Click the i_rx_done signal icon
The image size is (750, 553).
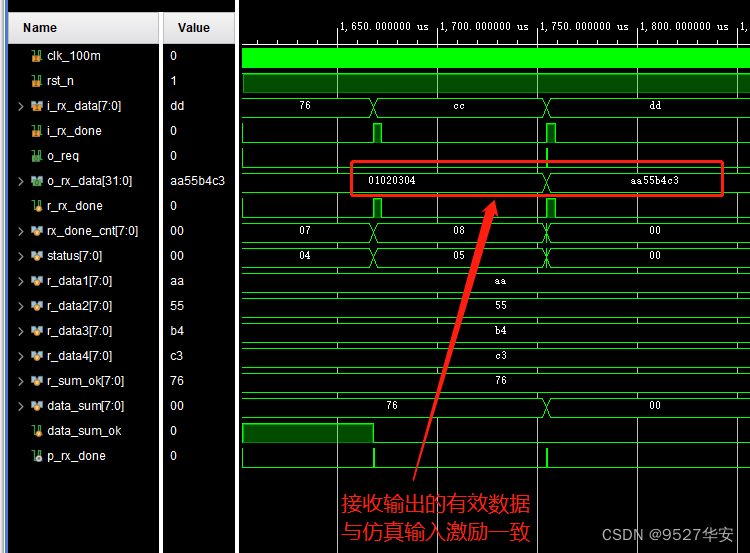(x=37, y=131)
